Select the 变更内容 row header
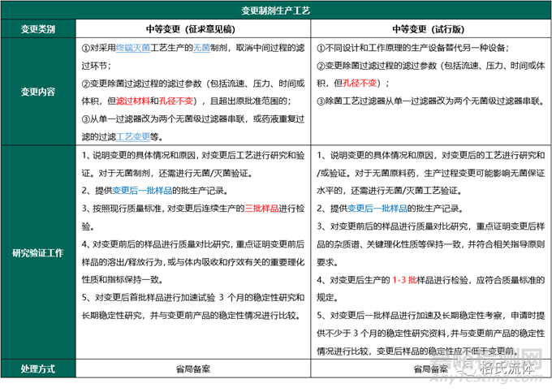Image resolution: width=552 pixels, height=392 pixels. (x=38, y=92)
